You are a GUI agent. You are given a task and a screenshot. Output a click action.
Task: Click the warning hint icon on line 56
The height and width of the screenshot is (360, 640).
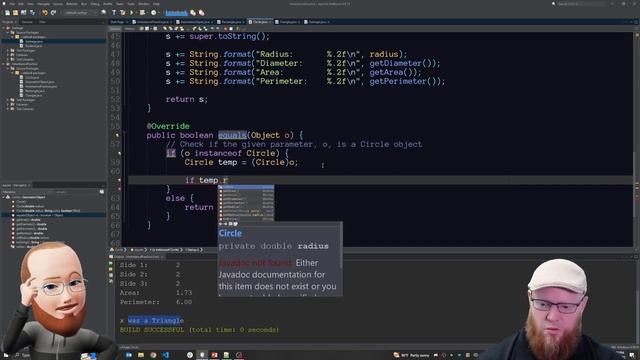point(118,135)
